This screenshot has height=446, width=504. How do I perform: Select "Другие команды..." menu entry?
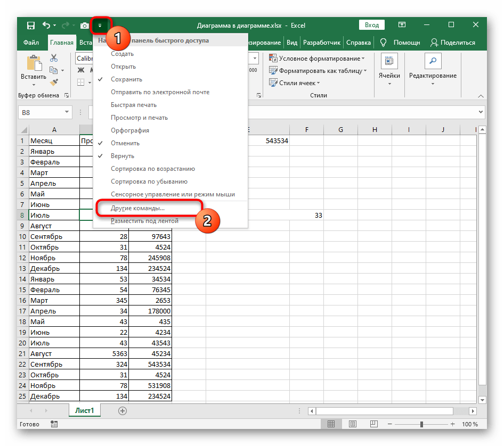(138, 208)
